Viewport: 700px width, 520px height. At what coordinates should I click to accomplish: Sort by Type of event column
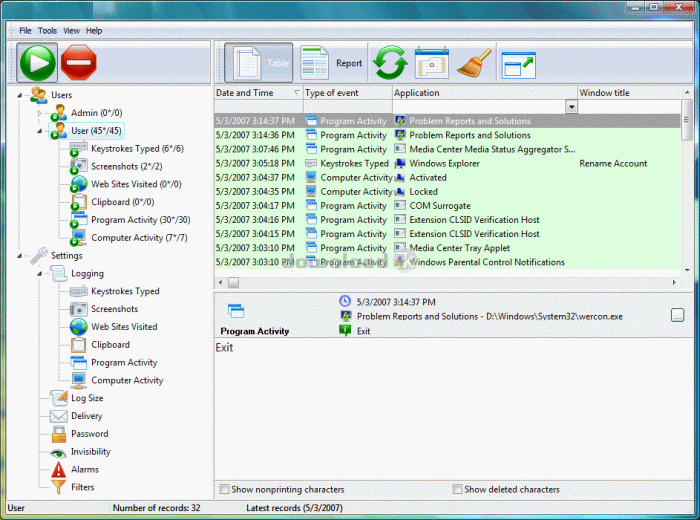click(347, 93)
